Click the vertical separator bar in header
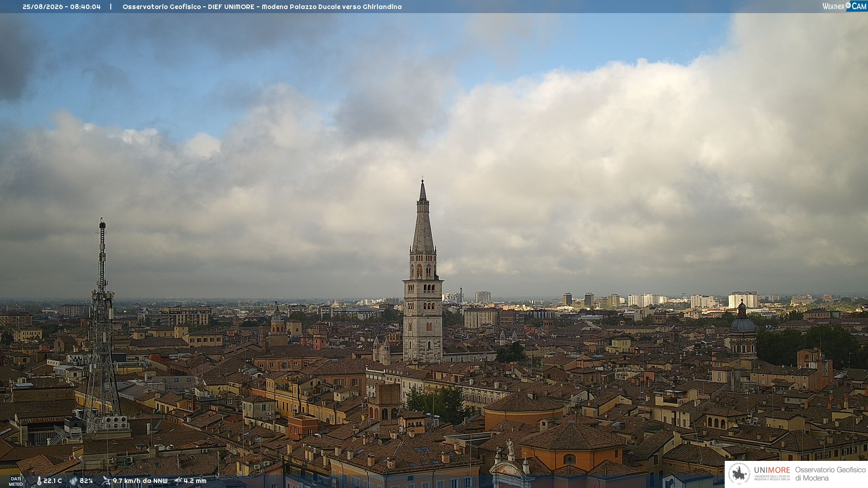868x488 pixels. point(111,7)
